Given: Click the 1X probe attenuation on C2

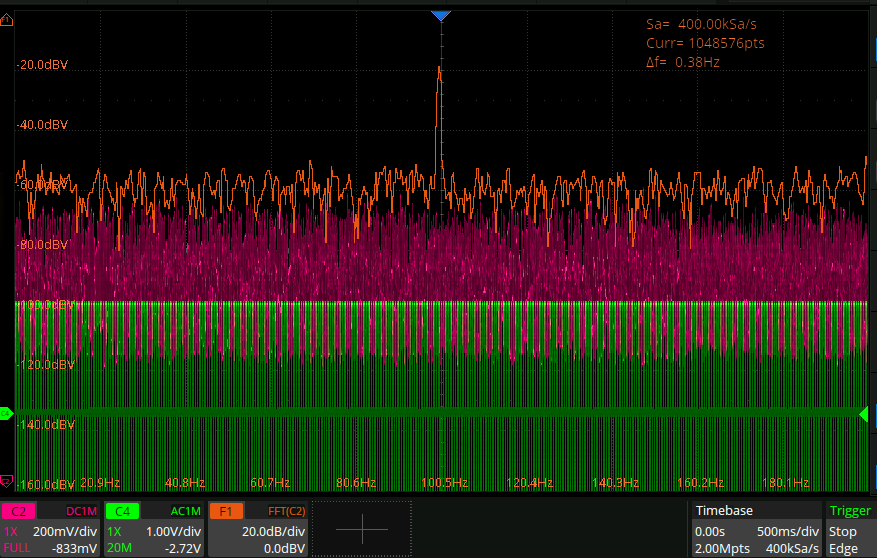Looking at the screenshot, I should click(x=11, y=532).
